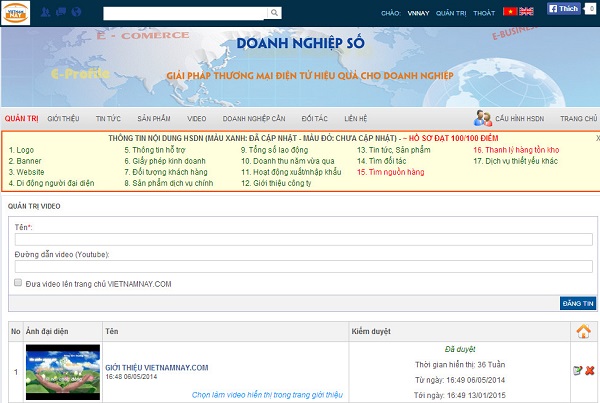Image resolution: width=600 pixels, height=403 pixels.
Task: Click the CẤU HÌNH HSDN users icon
Action: click(x=483, y=118)
